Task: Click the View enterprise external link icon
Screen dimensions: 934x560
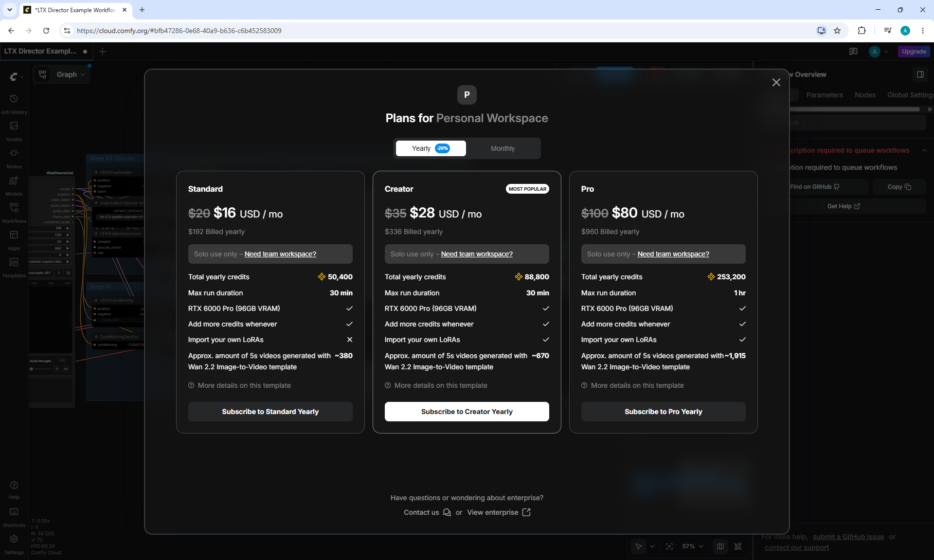Action: tap(526, 512)
